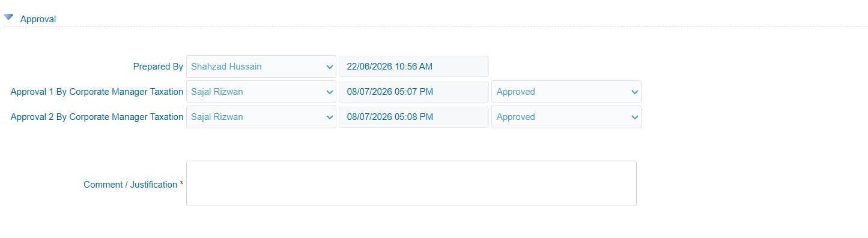The height and width of the screenshot is (238, 868).
Task: Open Approval 2 Approved status dropdown
Action: coord(566,117)
